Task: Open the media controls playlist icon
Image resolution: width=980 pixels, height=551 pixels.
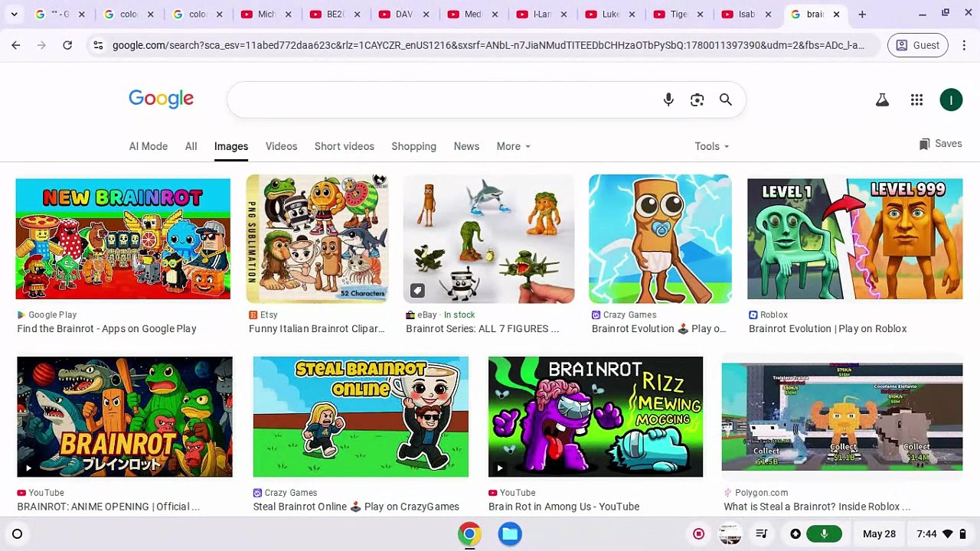Action: point(761,534)
